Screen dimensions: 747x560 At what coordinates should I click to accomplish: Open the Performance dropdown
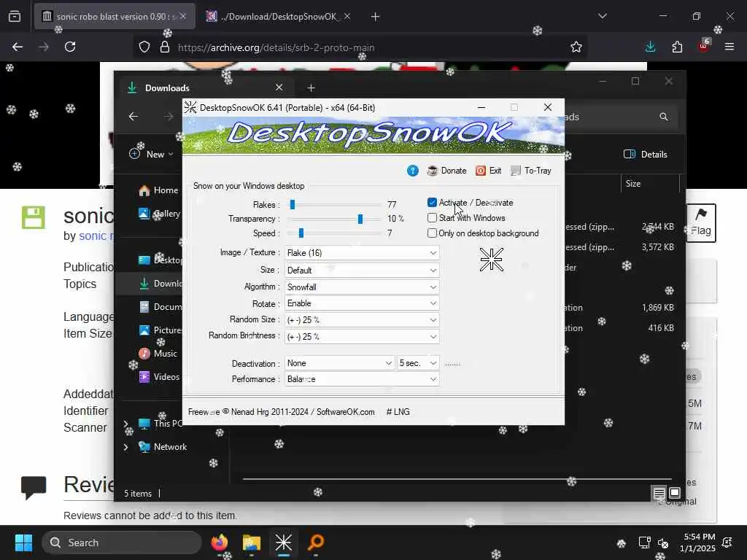click(362, 379)
